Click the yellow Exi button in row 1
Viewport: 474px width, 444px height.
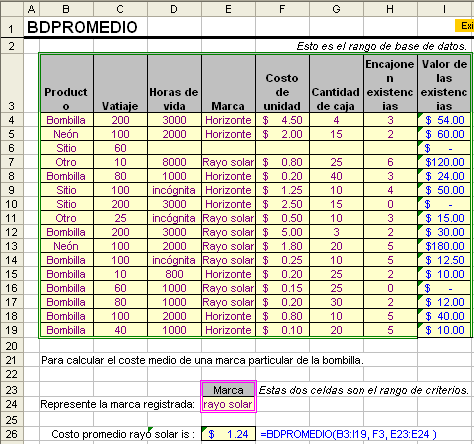pos(464,26)
